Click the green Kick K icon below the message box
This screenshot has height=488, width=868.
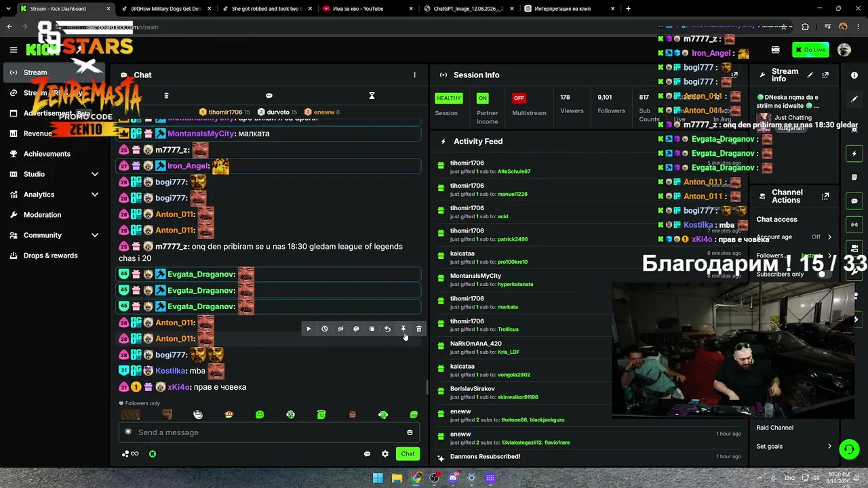pos(153,454)
